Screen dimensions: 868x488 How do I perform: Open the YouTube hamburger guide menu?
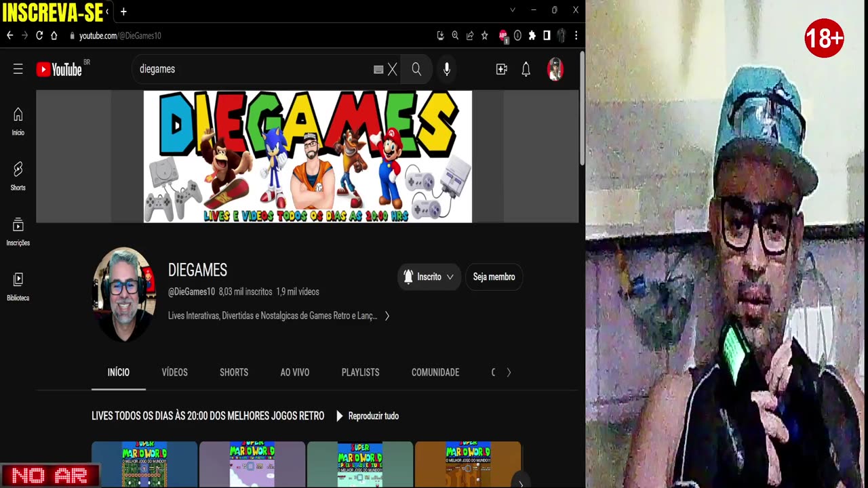pyautogui.click(x=18, y=69)
